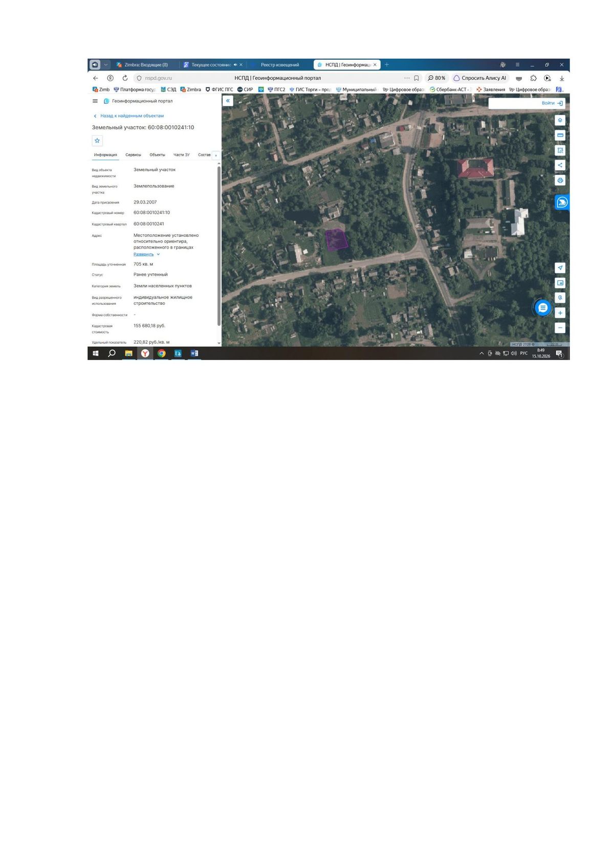
Task: Open the Реестр извещений browser tab
Action: [279, 65]
